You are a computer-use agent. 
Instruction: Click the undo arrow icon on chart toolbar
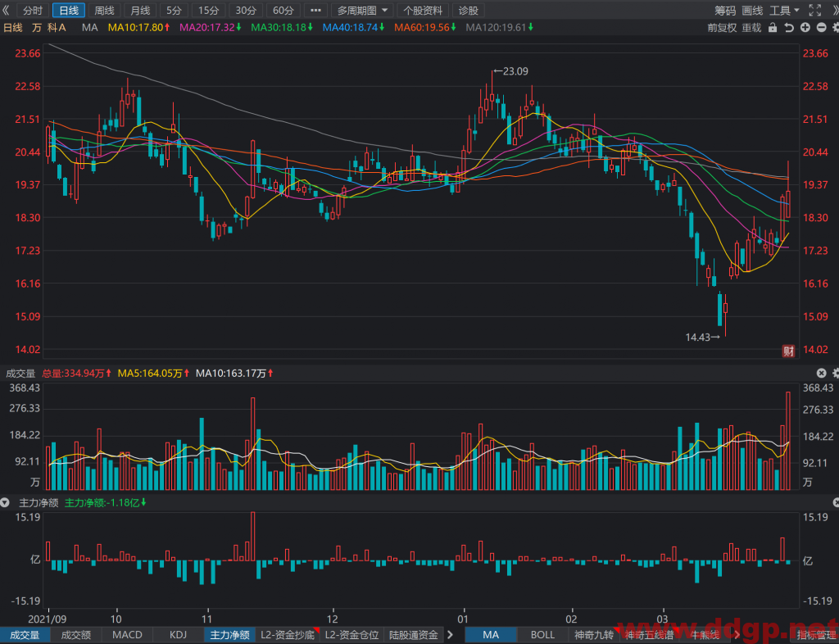point(789,28)
